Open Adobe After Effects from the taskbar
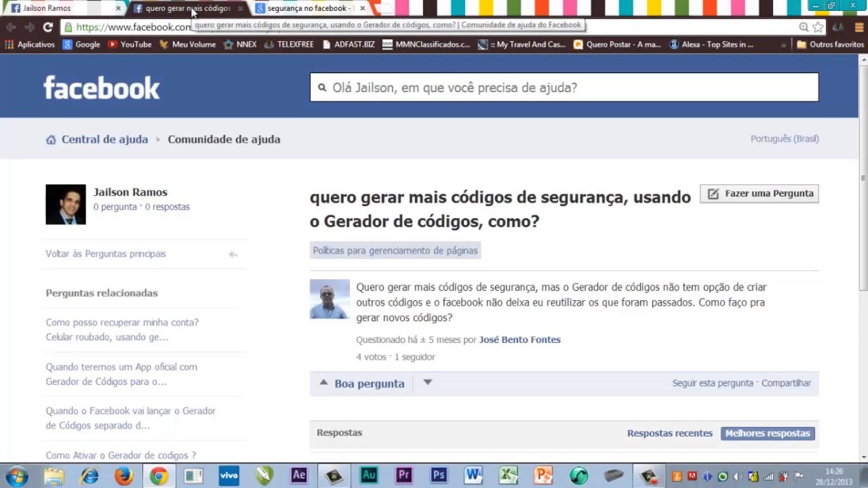The image size is (868, 488). tap(298, 475)
